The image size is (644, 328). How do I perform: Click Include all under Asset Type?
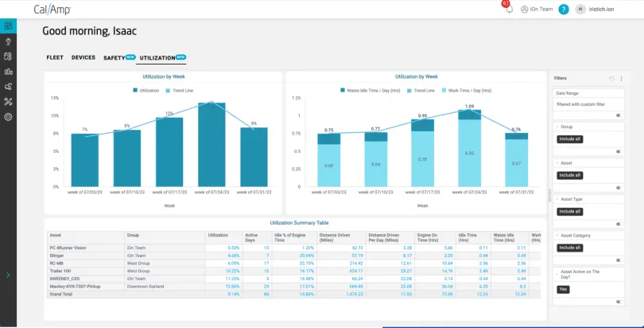(570, 212)
